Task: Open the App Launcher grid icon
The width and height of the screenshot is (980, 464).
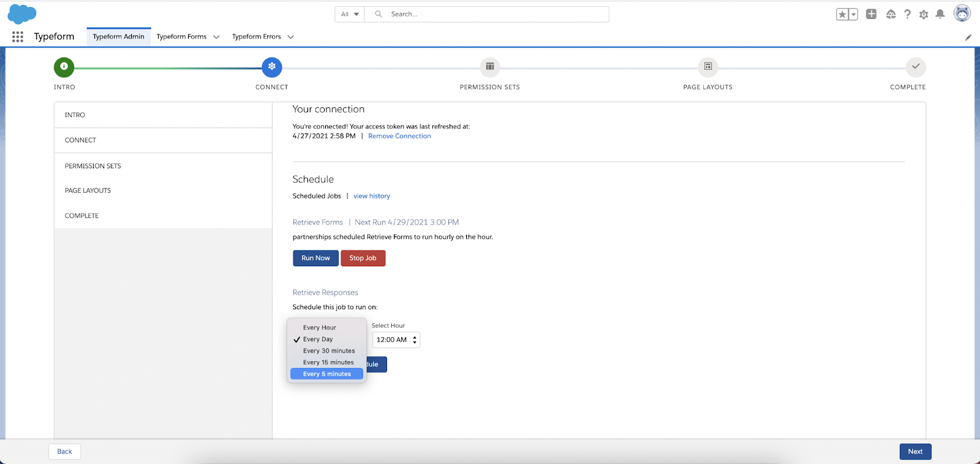Action: tap(18, 37)
